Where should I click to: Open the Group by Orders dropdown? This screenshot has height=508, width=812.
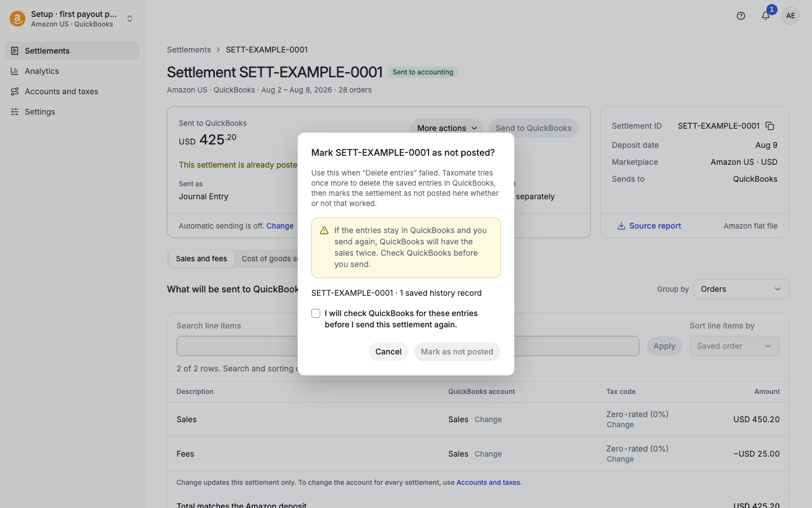(741, 289)
